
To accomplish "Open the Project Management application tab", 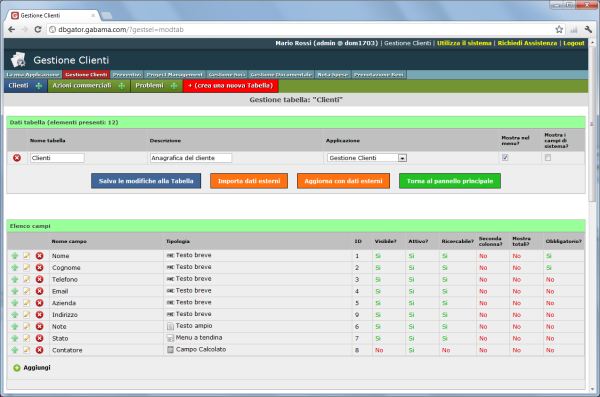I will 174,75.
